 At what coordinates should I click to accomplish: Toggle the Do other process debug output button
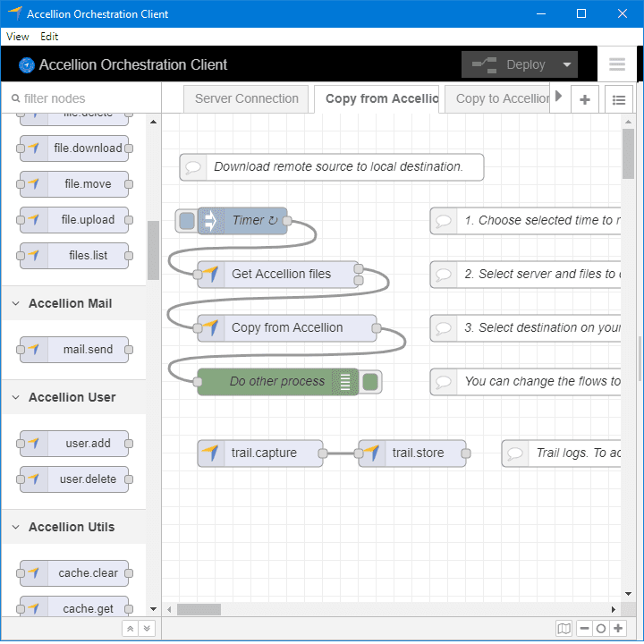(370, 382)
